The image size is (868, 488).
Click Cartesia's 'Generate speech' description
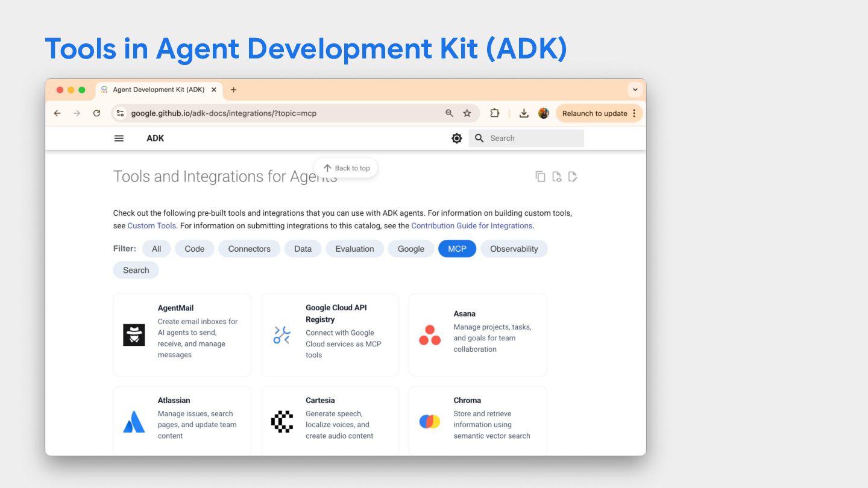[339, 425]
